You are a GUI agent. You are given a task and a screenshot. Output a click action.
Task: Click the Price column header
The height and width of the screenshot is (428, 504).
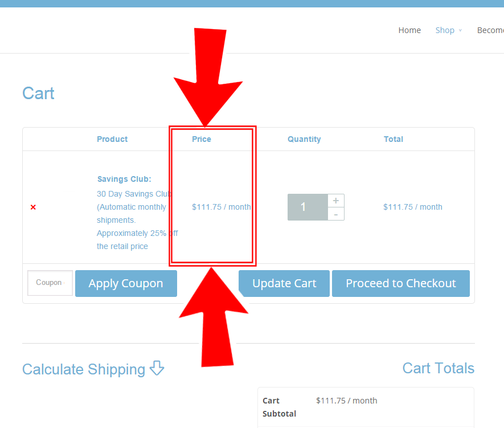pyautogui.click(x=202, y=139)
